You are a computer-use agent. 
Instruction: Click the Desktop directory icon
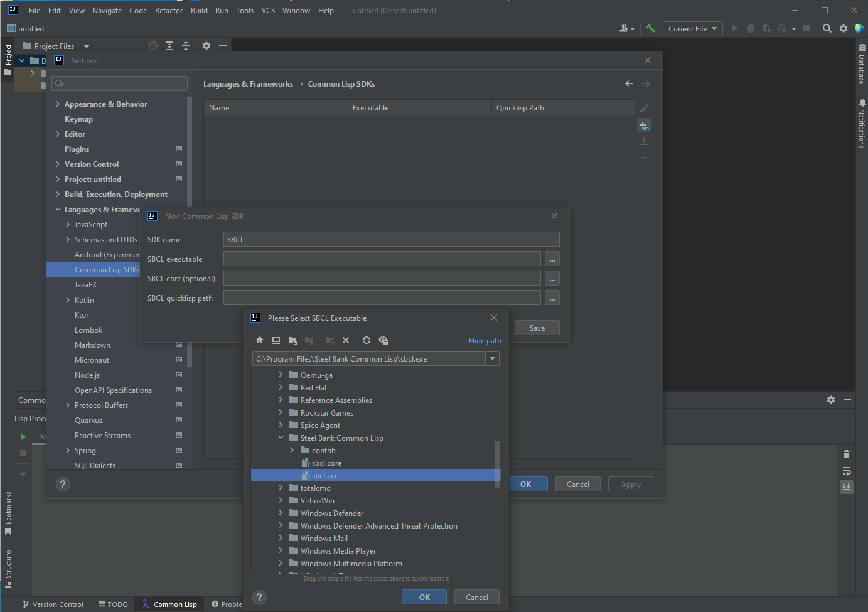[276, 341]
